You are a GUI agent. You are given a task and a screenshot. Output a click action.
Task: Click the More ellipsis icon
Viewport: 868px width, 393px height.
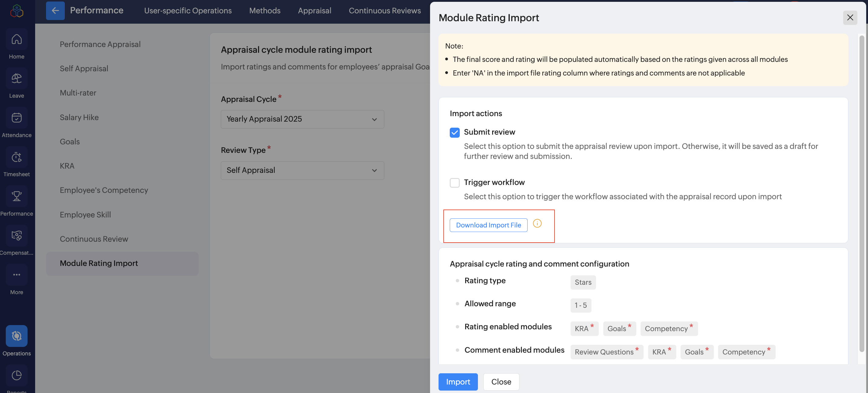(17, 275)
